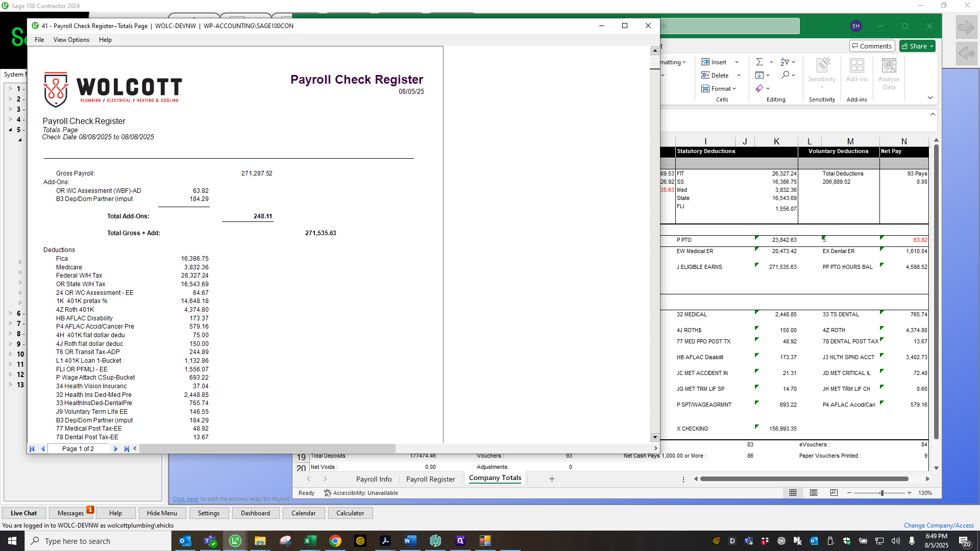Advance to the next report page
The image size is (980, 551).
[x=116, y=448]
